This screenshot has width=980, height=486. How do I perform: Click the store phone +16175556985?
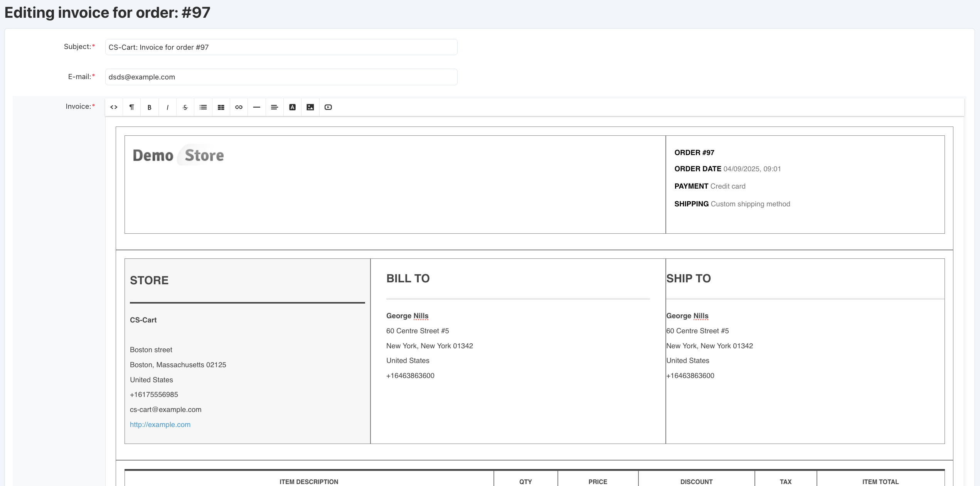[154, 395]
